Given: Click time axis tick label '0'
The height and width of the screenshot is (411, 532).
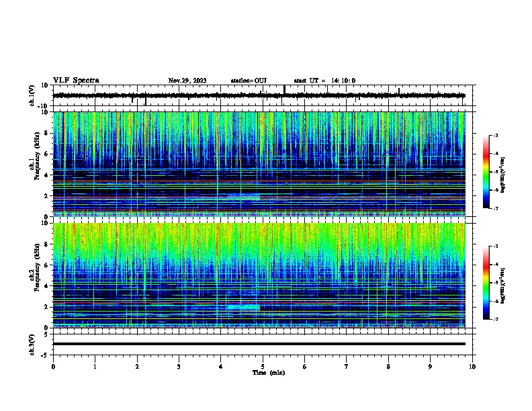Looking at the screenshot, I should coord(53,367).
